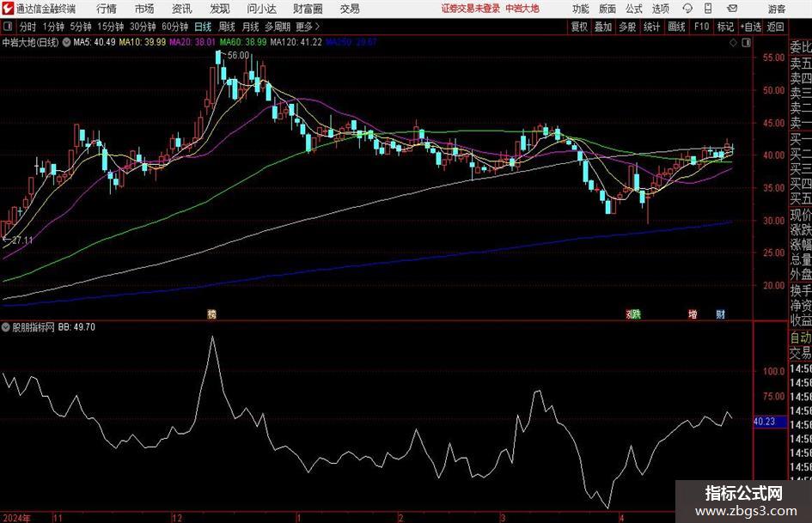Click the 2024年 date axis label
Viewport: 812px width, 523px height.
(x=16, y=518)
